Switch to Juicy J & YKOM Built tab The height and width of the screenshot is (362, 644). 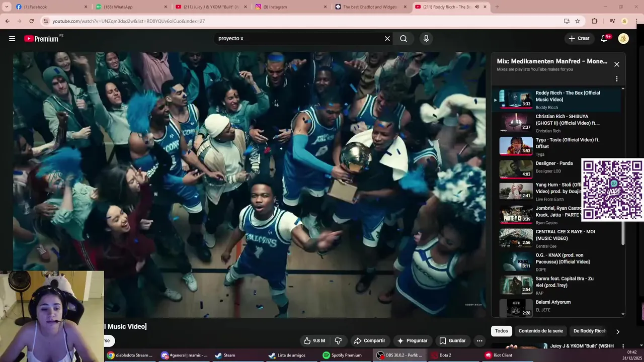[x=211, y=7]
